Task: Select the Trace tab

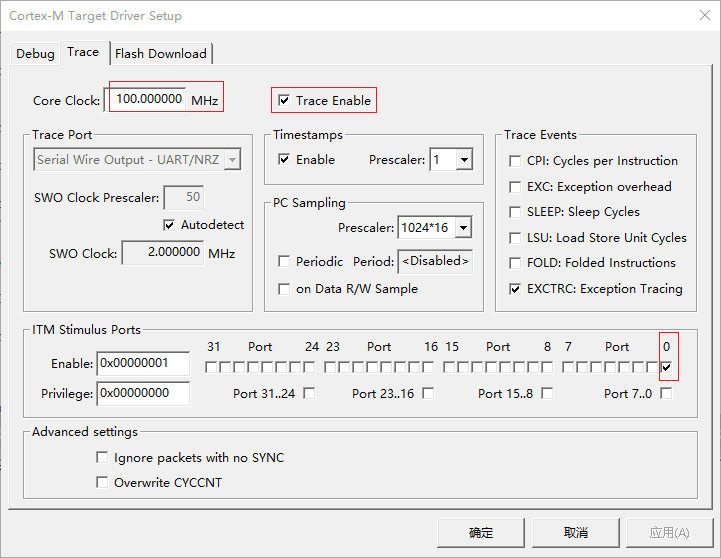Action: click(83, 52)
